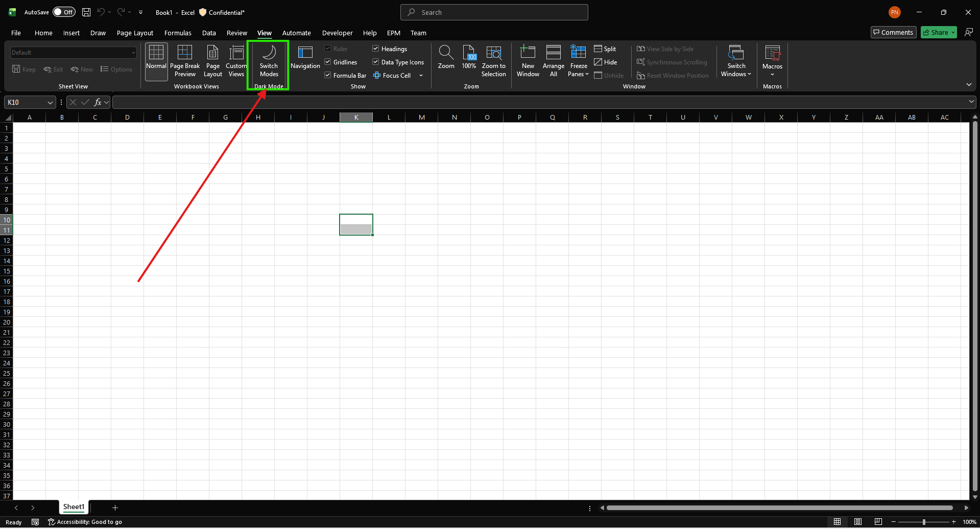The height and width of the screenshot is (529, 980).
Task: Open the Sheet View Default dropdown
Action: [x=74, y=53]
